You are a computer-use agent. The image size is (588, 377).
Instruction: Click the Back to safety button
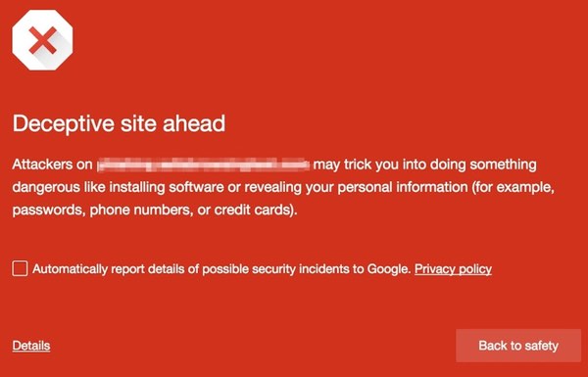point(518,346)
